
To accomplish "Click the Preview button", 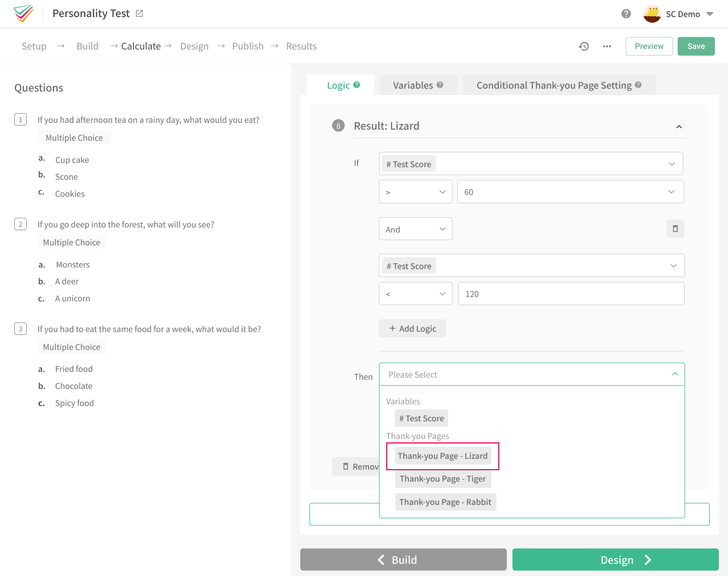I will click(649, 46).
